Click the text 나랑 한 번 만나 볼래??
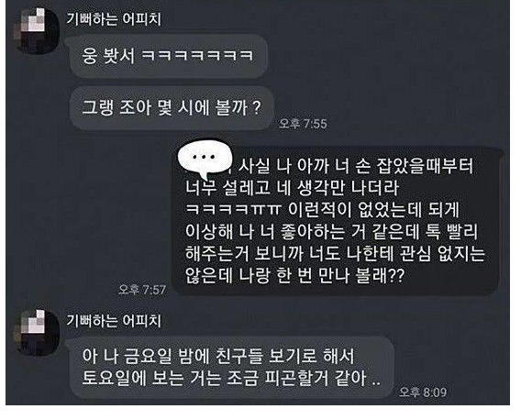The width and height of the screenshot is (521, 420). [321, 275]
